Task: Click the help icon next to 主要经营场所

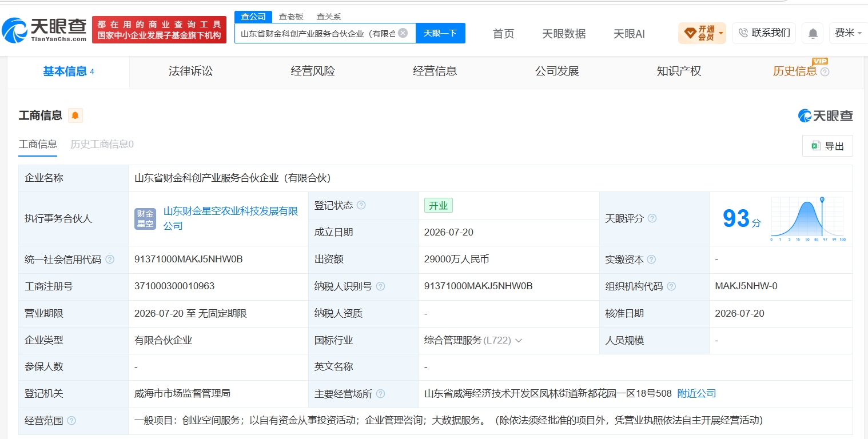Action: point(380,394)
